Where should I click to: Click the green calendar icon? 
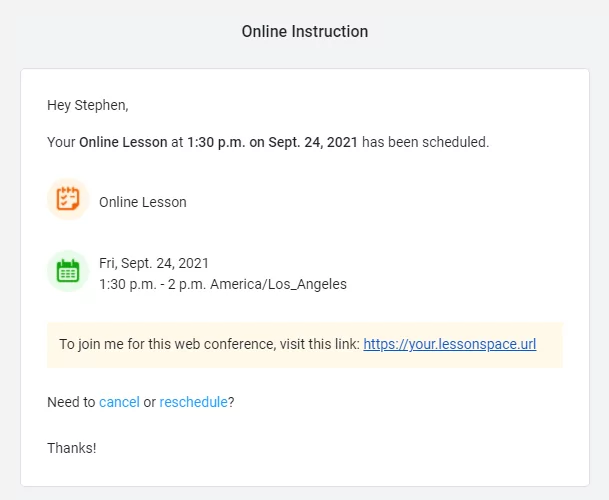(68, 271)
